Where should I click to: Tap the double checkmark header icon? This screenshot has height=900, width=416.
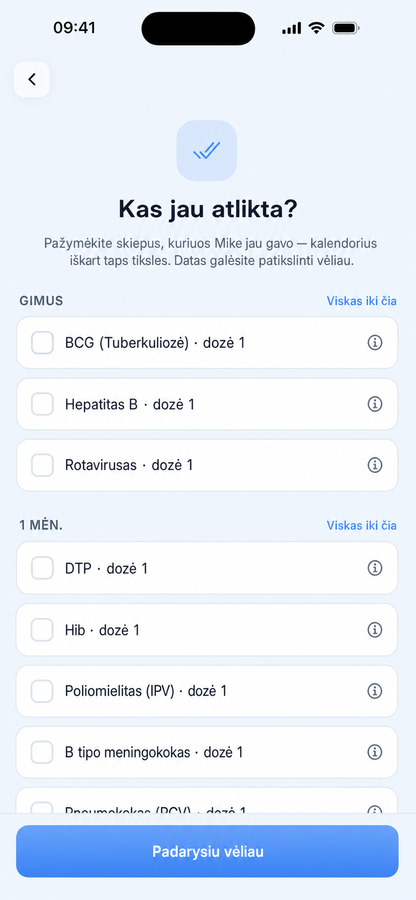tap(207, 150)
